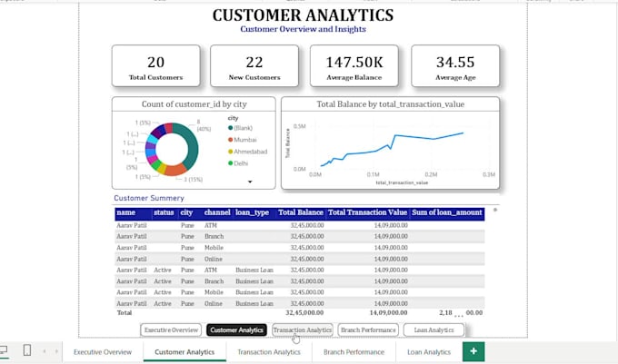Viewport: 618px width, 364px height.
Task: Click the Customer Summery title
Action: (149, 198)
